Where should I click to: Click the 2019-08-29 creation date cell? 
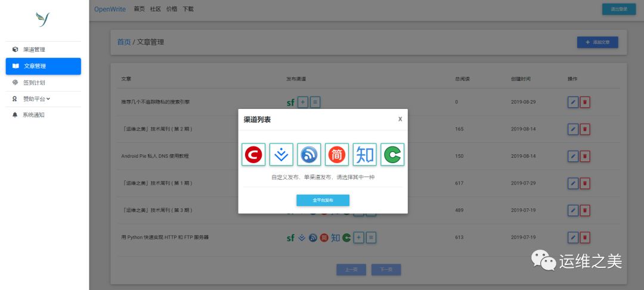(524, 102)
